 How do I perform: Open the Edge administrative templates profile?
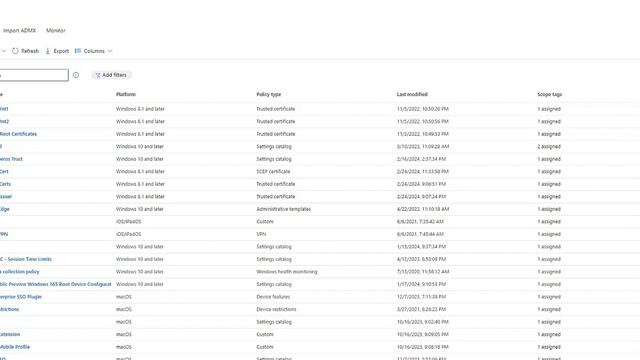tap(4, 209)
